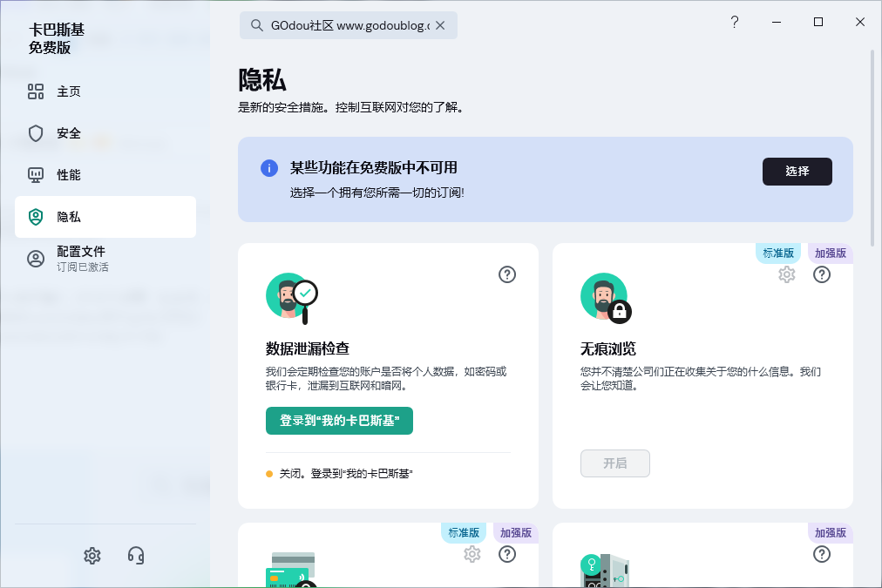Viewport: 882px width, 588px height.
Task: Select the 加强版 tag on 无痕浏览
Action: point(830,253)
